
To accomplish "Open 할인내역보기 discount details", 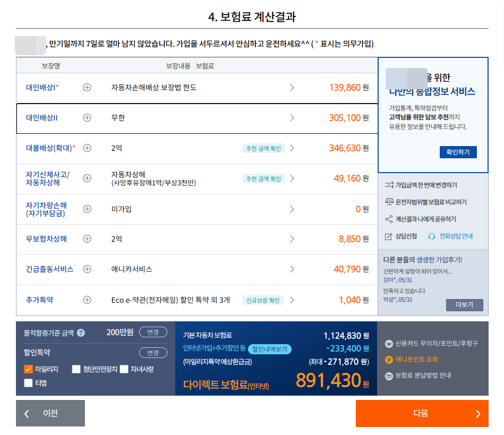I will point(270,349).
